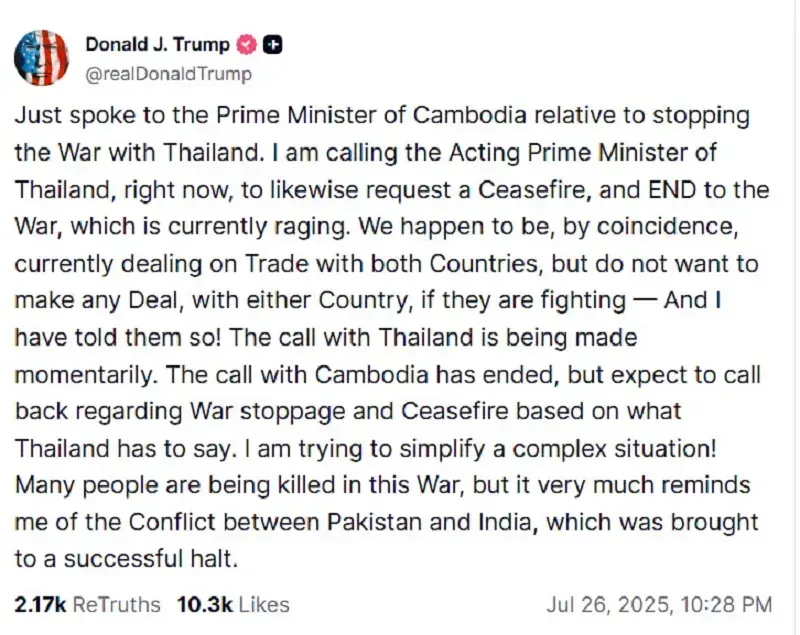Open the Jul 26, 2025 timestamp
This screenshot has width=800, height=635.
659,605
